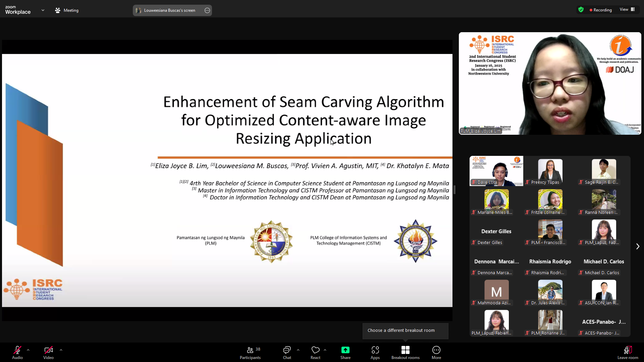Viewport: 644px width, 362px height.
Task: Unmute microphone with Audio button
Action: pos(17,353)
